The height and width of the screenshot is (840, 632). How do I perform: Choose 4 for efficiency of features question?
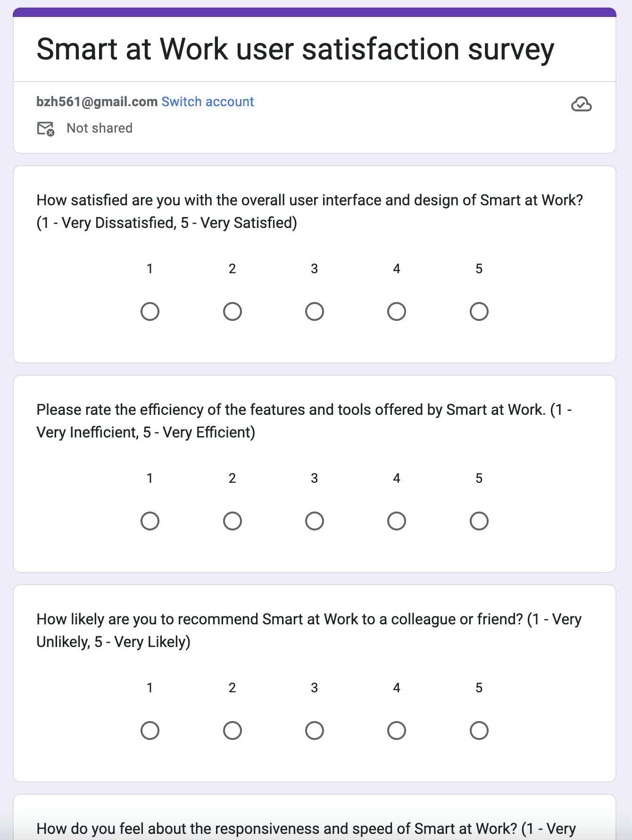pyautogui.click(x=397, y=521)
